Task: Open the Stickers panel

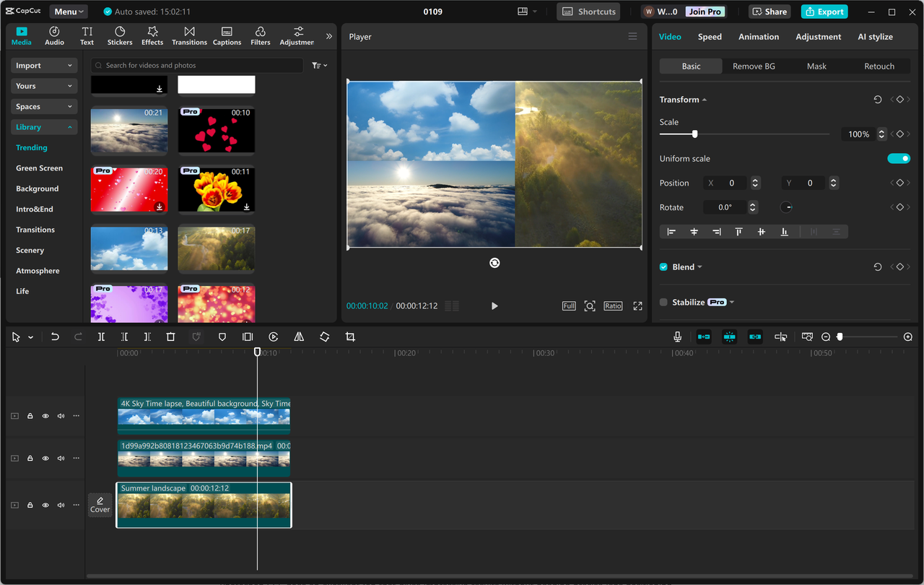Action: [x=119, y=35]
